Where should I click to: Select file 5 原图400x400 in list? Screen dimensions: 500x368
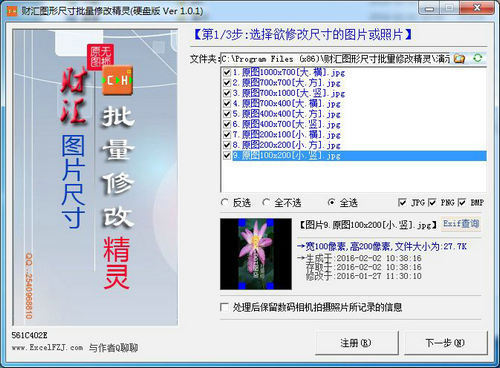(287, 114)
